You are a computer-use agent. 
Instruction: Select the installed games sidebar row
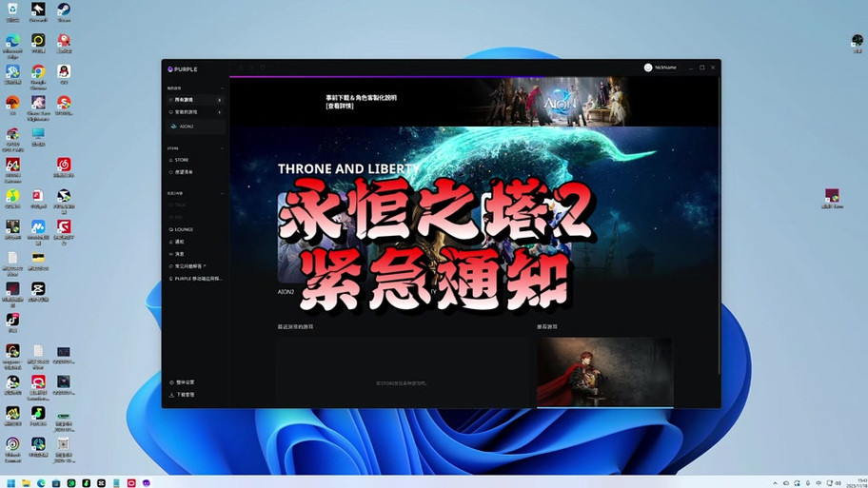195,111
